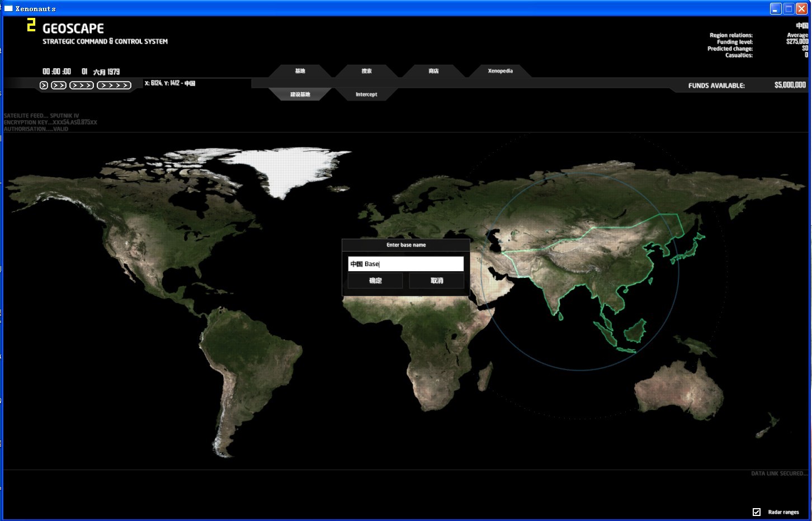This screenshot has width=812, height=521.
Task: Select the 建设基地 (Build Base) tab
Action: 300,94
